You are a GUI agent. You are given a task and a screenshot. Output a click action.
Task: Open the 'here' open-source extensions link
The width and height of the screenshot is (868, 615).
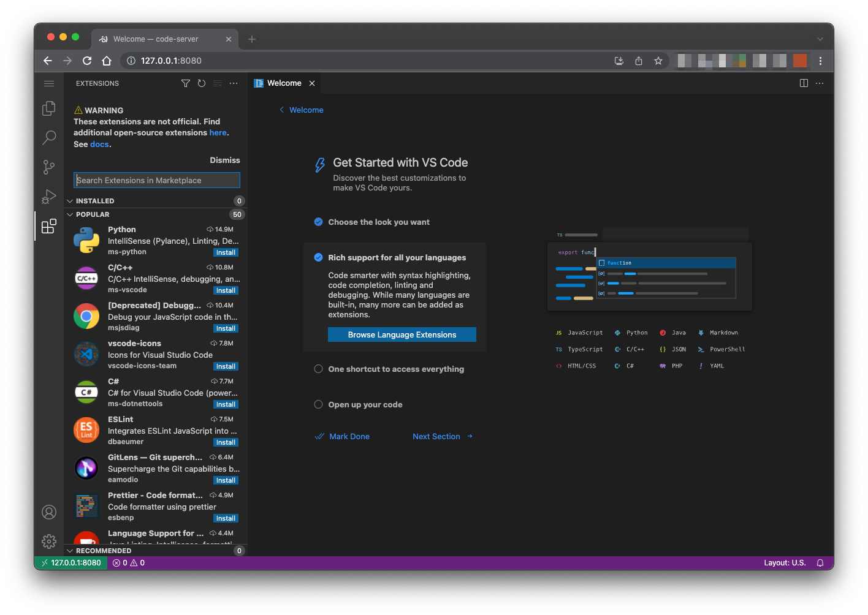pos(218,133)
